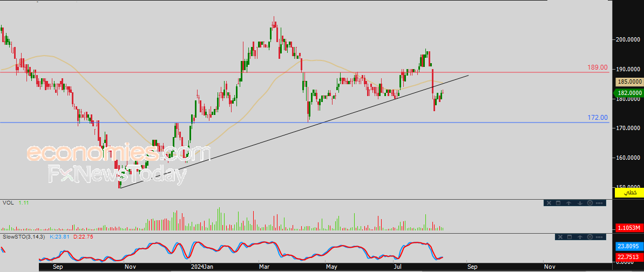Open settings gear of SlowSTO panel
The height and width of the screenshot is (272, 644).
coord(590,237)
